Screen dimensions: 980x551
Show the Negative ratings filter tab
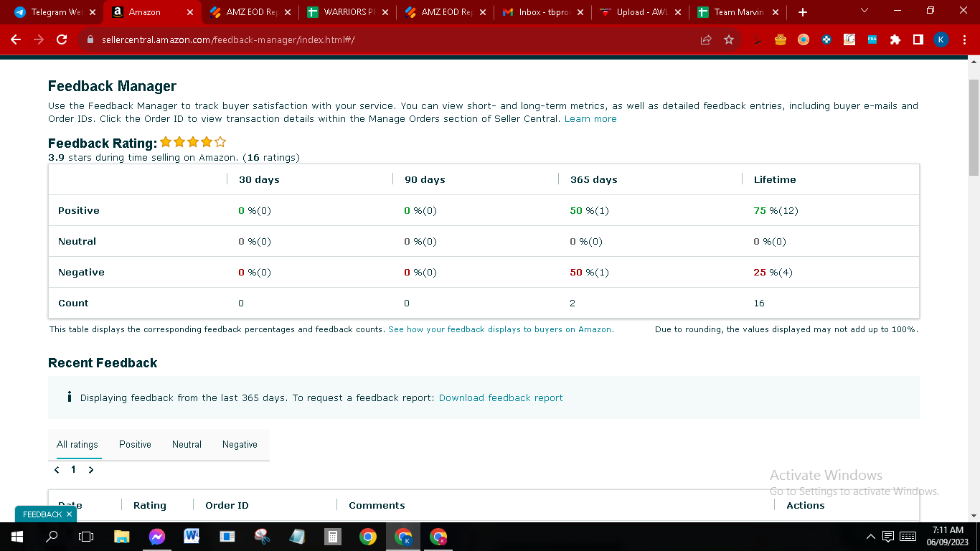click(240, 445)
